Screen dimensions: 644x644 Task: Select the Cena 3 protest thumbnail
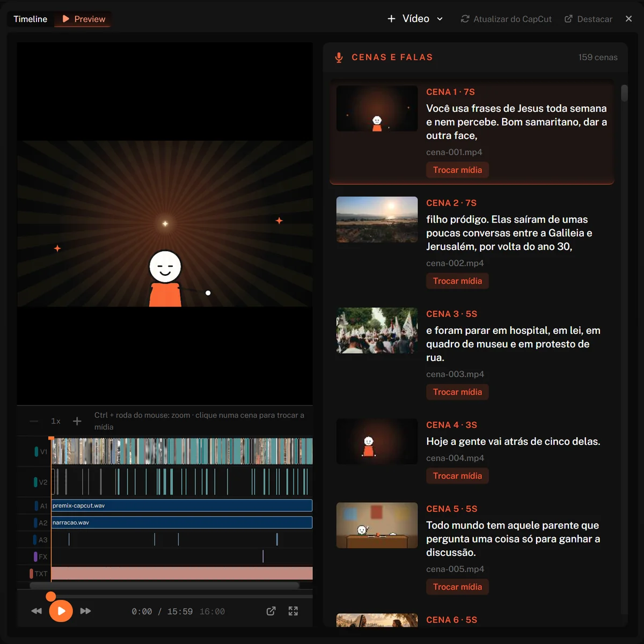point(377,331)
